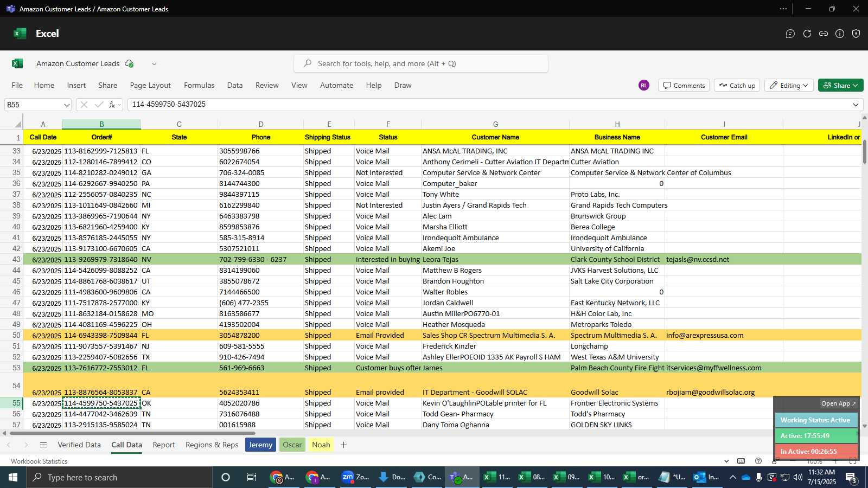Open Cortana circle icon on taskbar
868x488 pixels.
click(x=226, y=477)
